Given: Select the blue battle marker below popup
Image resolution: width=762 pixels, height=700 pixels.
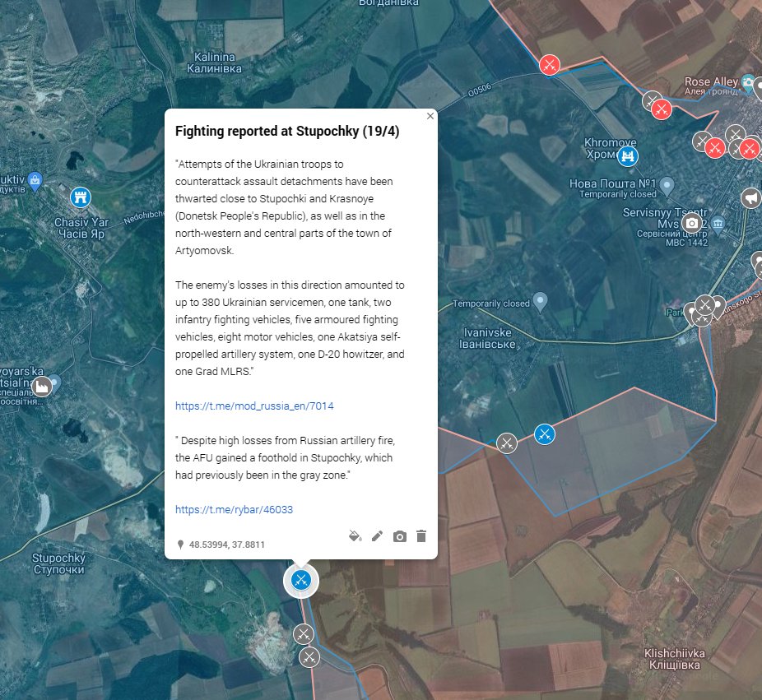Looking at the screenshot, I should pyautogui.click(x=301, y=580).
